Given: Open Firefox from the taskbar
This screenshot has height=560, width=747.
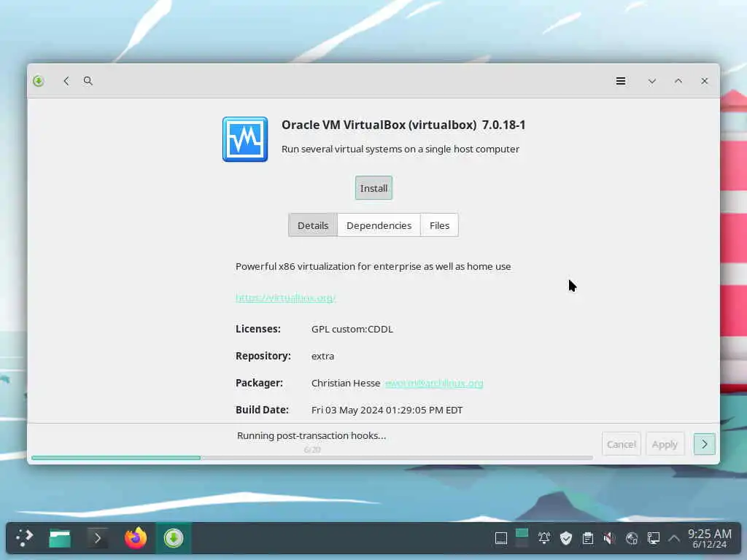Looking at the screenshot, I should pyautogui.click(x=136, y=538).
